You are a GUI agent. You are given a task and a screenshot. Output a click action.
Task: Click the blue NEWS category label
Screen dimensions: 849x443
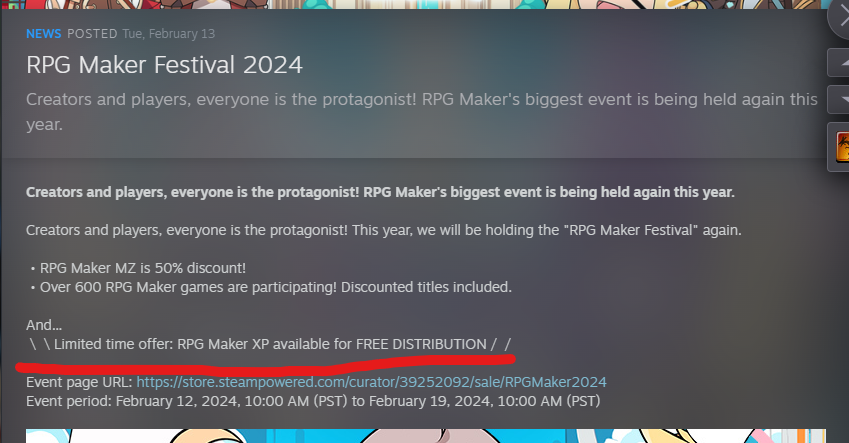[43, 34]
